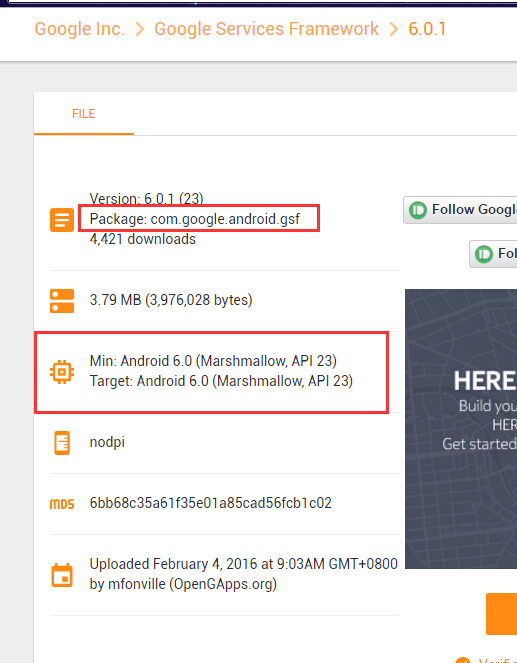The width and height of the screenshot is (517, 663).
Task: Select the text "3.79 MB (3,976,028 bytes)"
Action: 171,300
